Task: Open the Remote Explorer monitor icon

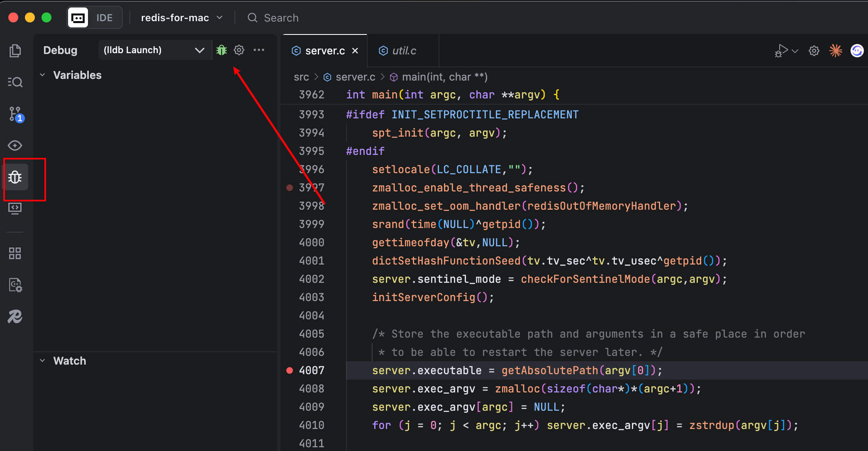Action: [x=15, y=208]
